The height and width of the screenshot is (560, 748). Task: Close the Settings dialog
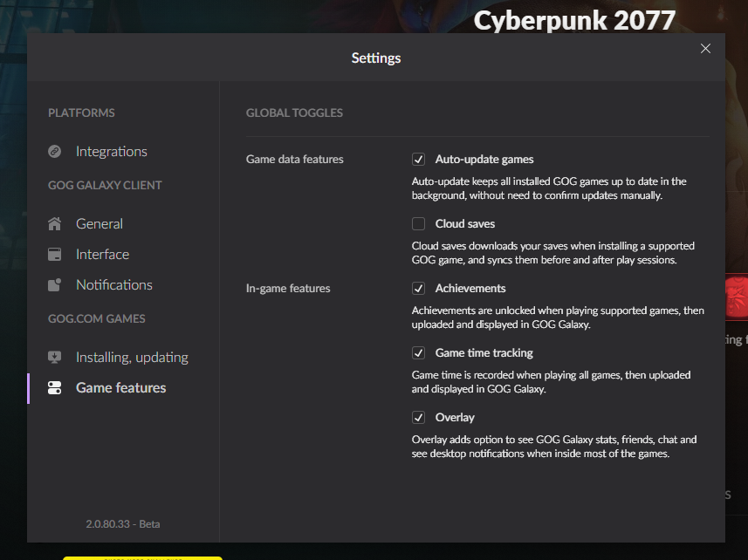(x=705, y=49)
